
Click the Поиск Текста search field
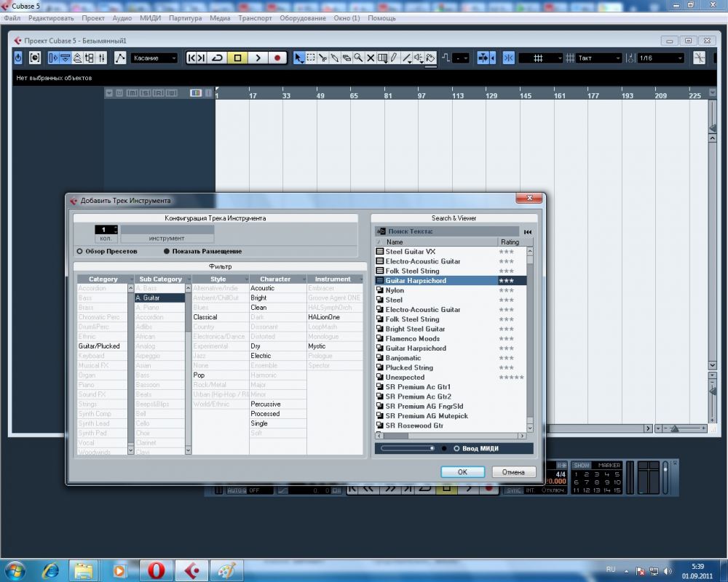[x=447, y=231]
